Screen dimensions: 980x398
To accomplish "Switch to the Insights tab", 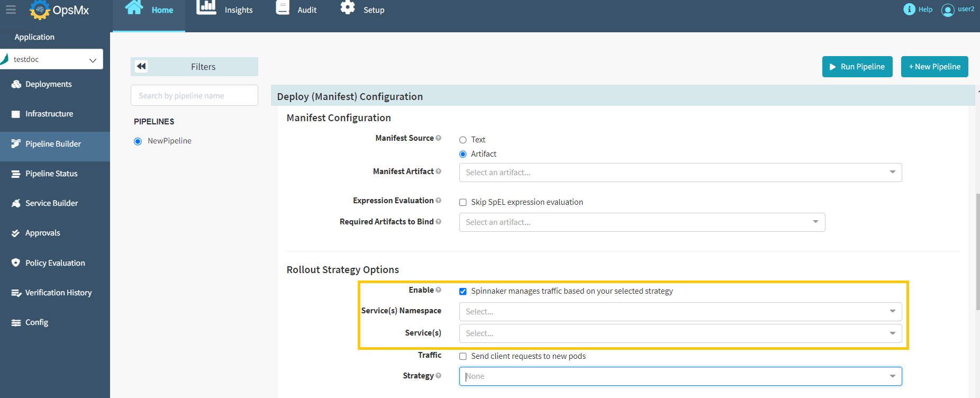I will 225,10.
